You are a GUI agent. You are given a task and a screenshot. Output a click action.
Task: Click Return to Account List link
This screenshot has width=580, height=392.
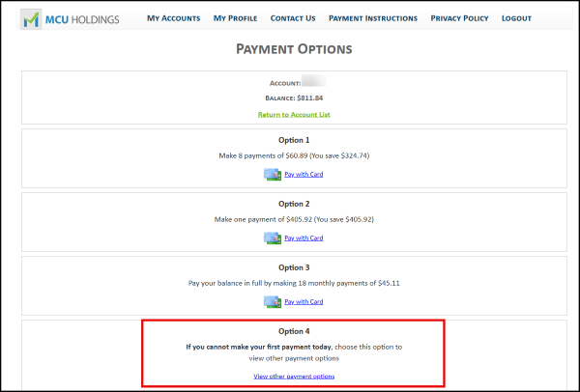click(x=294, y=115)
